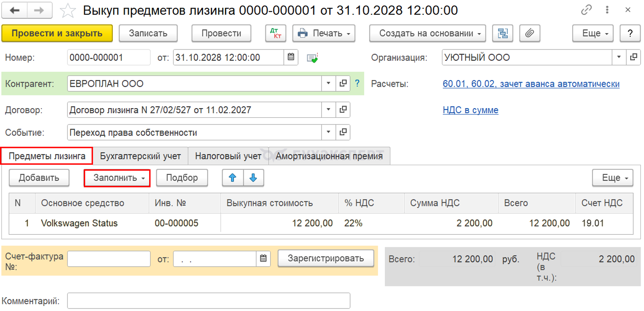This screenshot has width=644, height=311.
Task: Open the Событие card icon
Action: (x=343, y=133)
